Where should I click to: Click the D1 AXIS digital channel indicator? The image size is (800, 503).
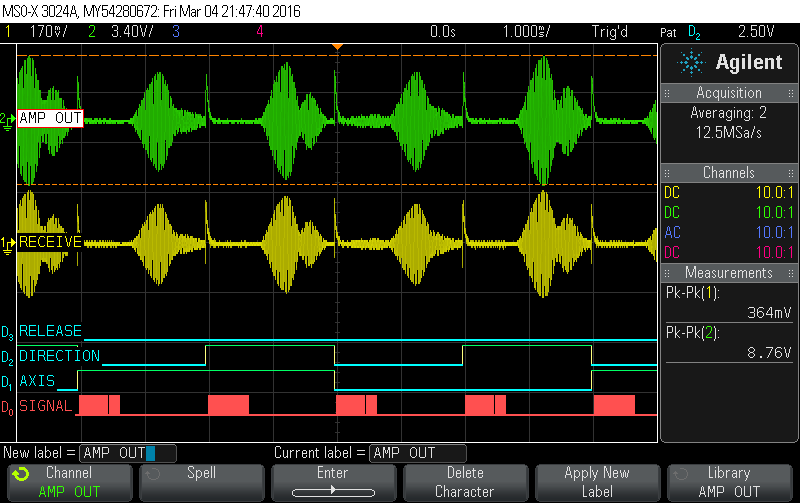(x=8, y=381)
